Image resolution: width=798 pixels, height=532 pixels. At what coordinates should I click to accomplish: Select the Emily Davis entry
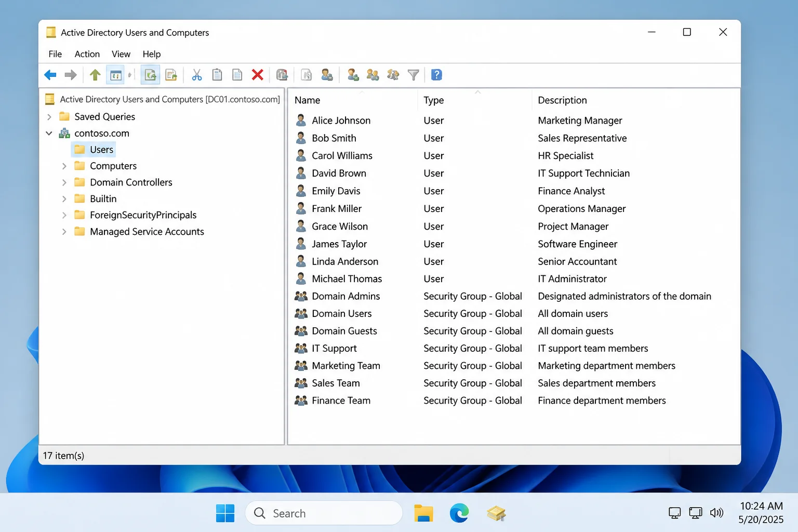[x=514, y=191]
